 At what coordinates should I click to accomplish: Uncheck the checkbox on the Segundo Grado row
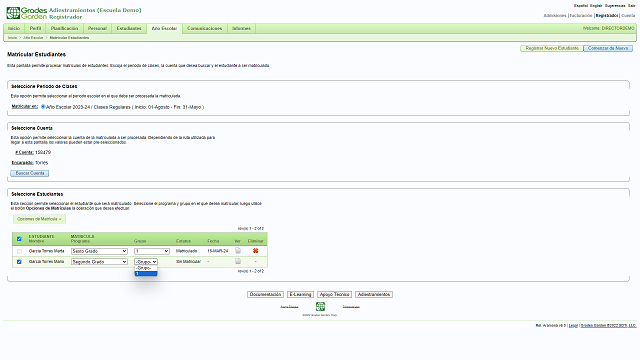click(x=19, y=262)
